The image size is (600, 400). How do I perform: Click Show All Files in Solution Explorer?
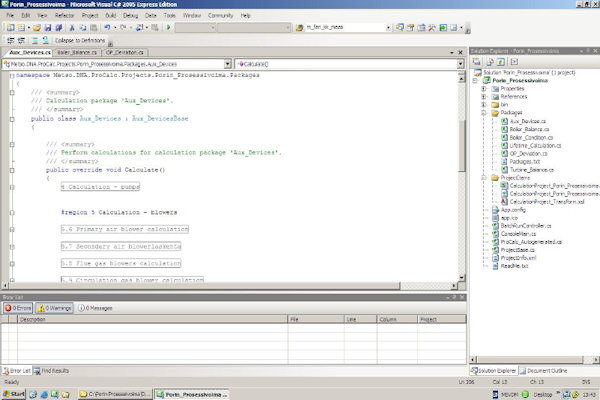tap(490, 62)
